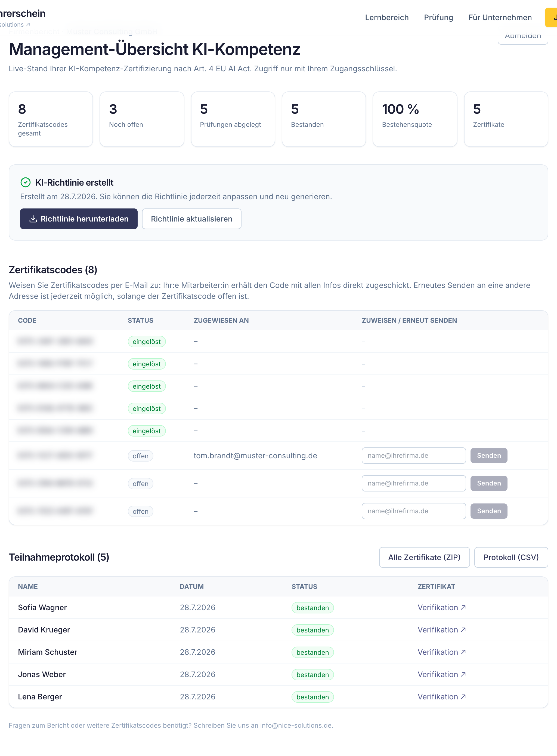Click Senden in the last offen row

click(489, 511)
